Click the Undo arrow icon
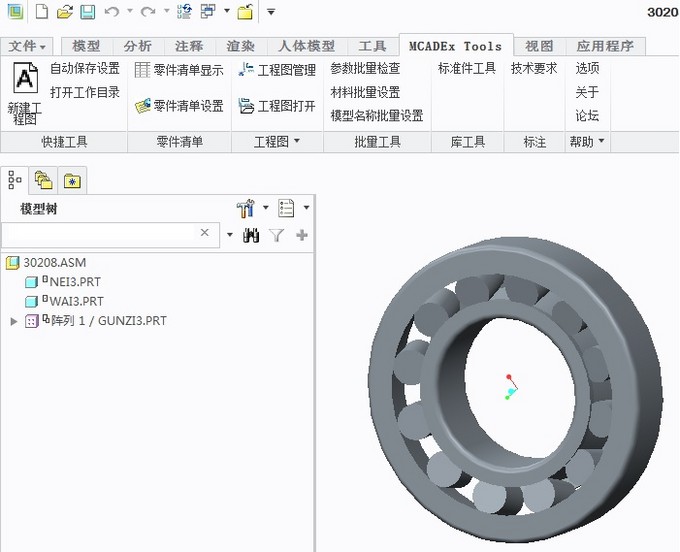The image size is (680, 552). pyautogui.click(x=111, y=12)
